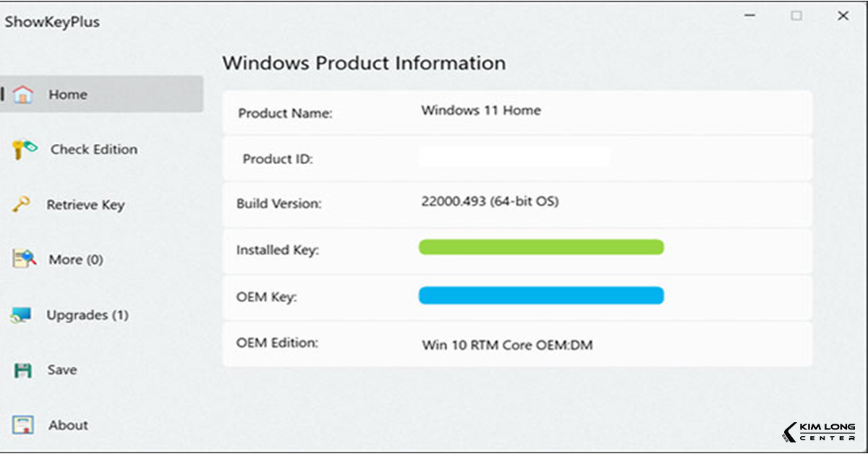Click the Retrieve Key golden key icon
Viewport: 868px width, 454px height.
pos(24,205)
